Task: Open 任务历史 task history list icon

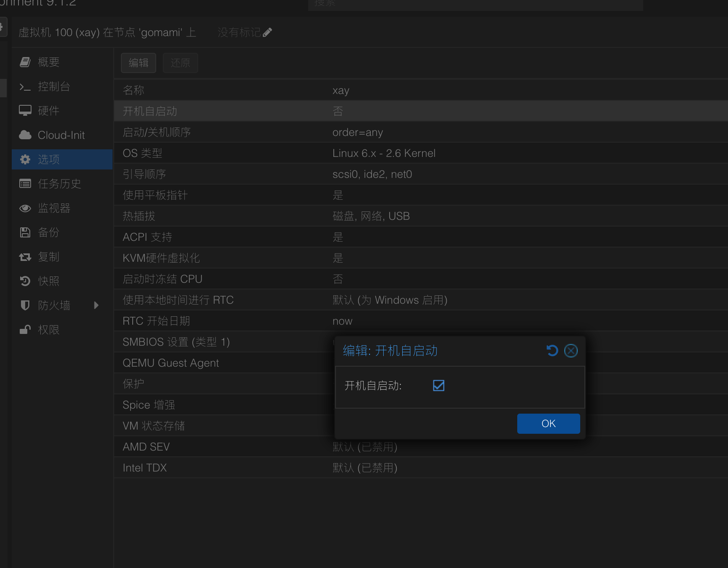Action: [25, 184]
